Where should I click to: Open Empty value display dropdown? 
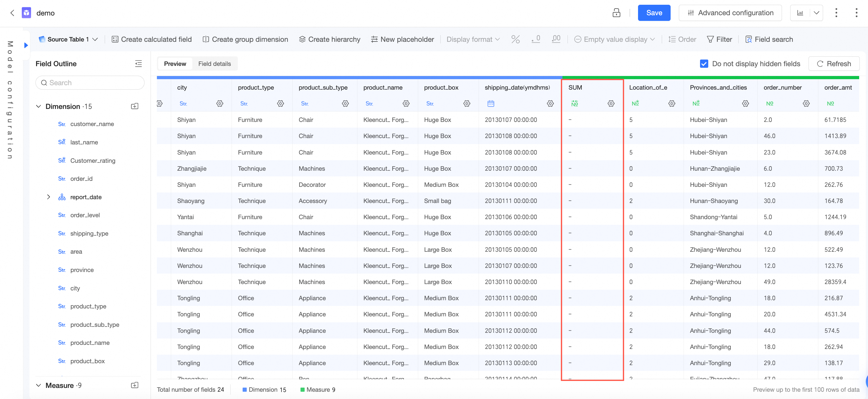pos(615,40)
